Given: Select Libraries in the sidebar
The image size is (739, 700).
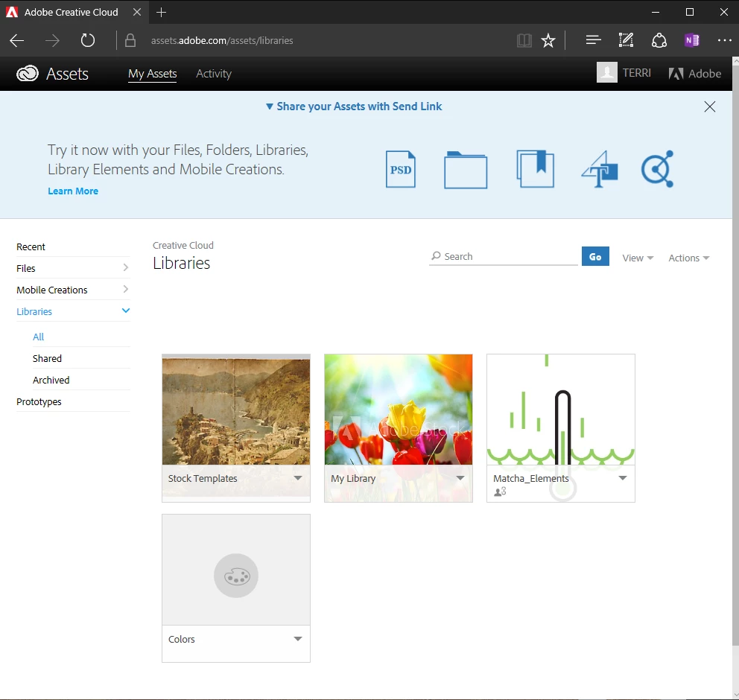Looking at the screenshot, I should (x=73, y=311).
